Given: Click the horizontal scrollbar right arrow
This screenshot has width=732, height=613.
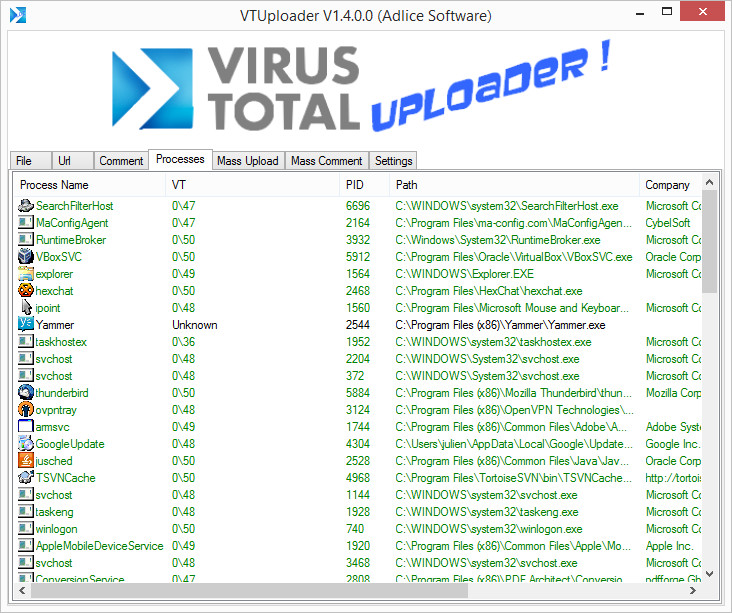Looking at the screenshot, I should pos(693,590).
